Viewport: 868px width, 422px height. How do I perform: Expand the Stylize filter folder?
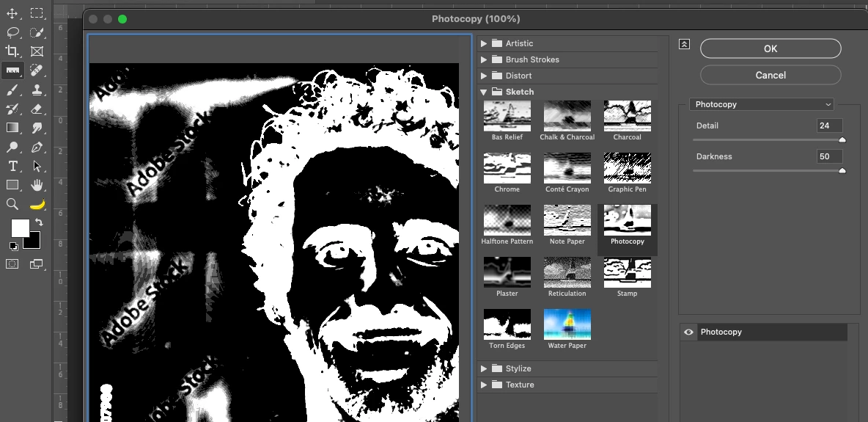[x=484, y=368]
